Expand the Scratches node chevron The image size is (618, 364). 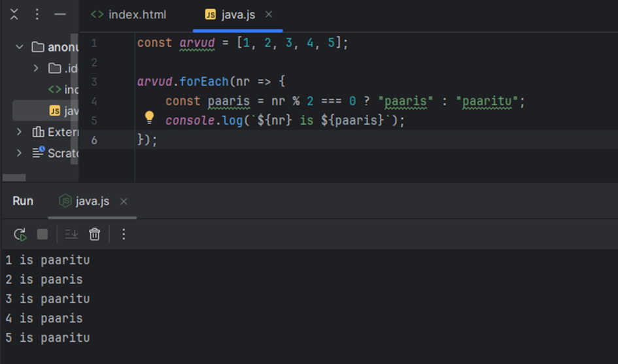pyautogui.click(x=19, y=153)
